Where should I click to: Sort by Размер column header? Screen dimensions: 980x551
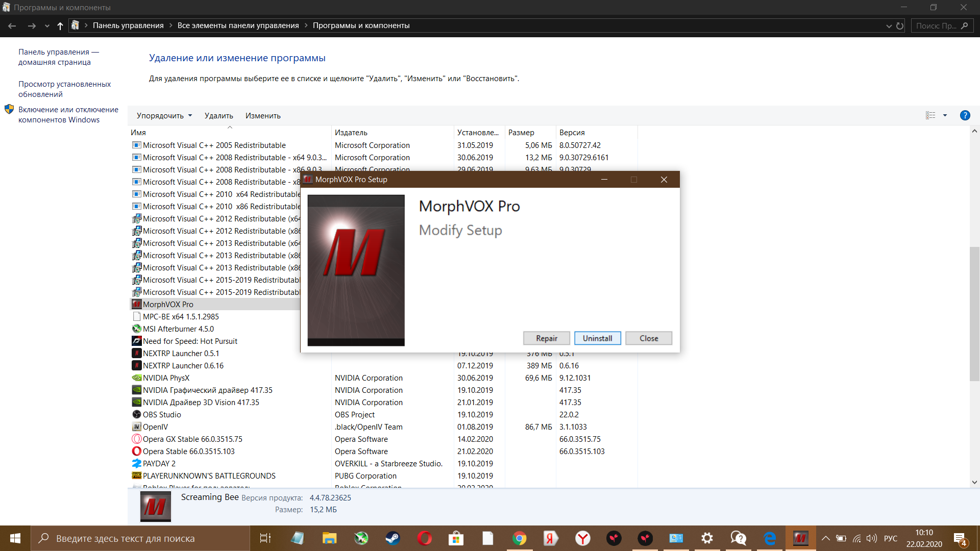coord(530,133)
